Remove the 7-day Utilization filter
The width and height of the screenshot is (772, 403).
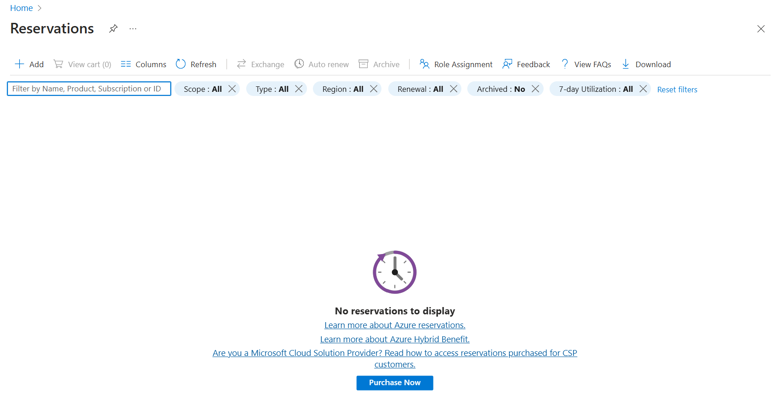(643, 89)
